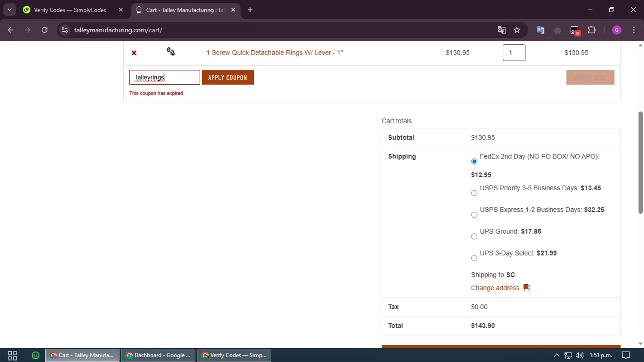Show hidden system tray icons chevron
This screenshot has height=362, width=644.
tap(556, 355)
